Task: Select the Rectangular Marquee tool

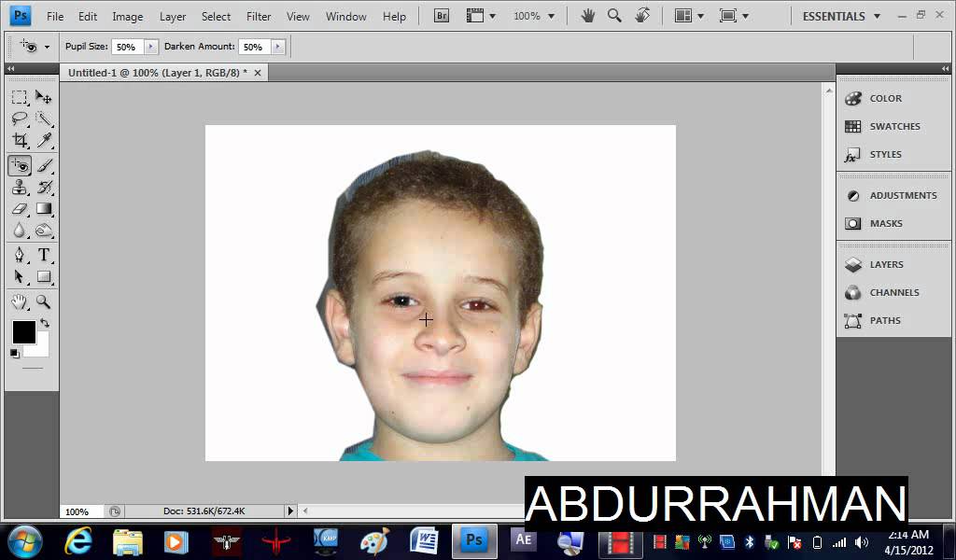Action: coord(20,97)
